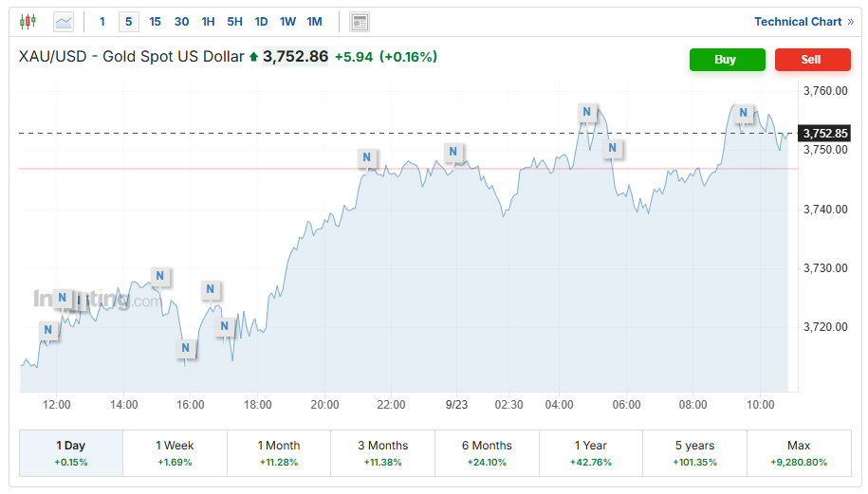The image size is (868, 494).
Task: Click the news marker near 10:00 peak
Action: tap(745, 114)
